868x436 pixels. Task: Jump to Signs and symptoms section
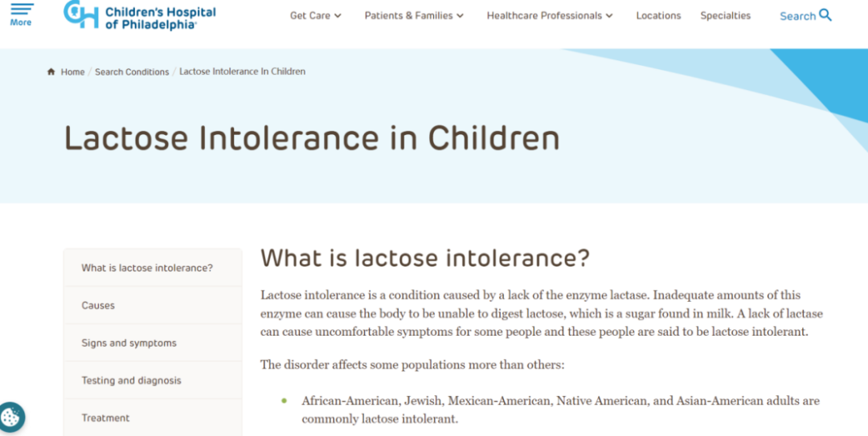click(129, 343)
